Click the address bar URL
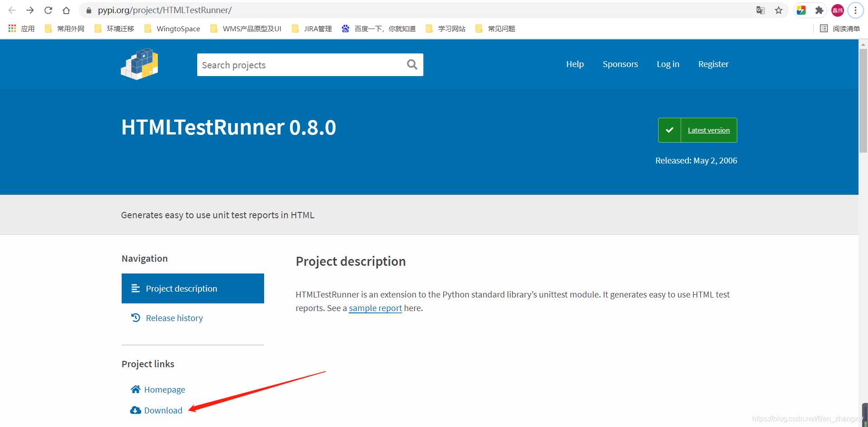The height and width of the screenshot is (427, 868). tap(165, 10)
